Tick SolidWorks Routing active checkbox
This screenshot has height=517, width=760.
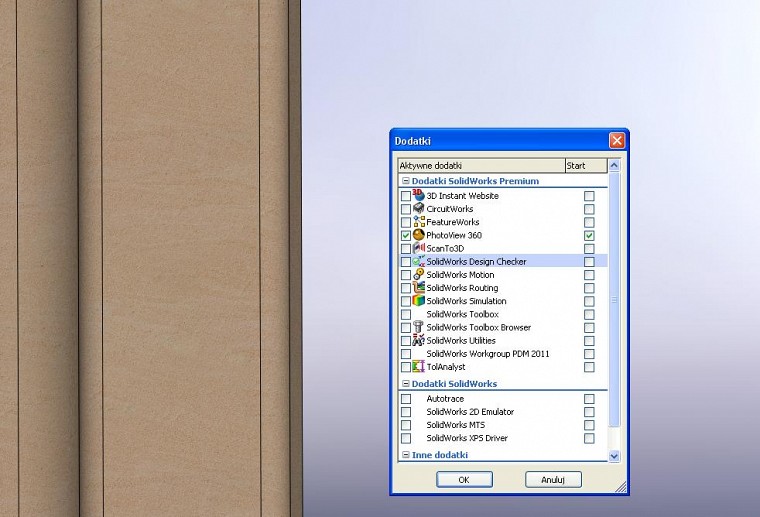coord(406,288)
